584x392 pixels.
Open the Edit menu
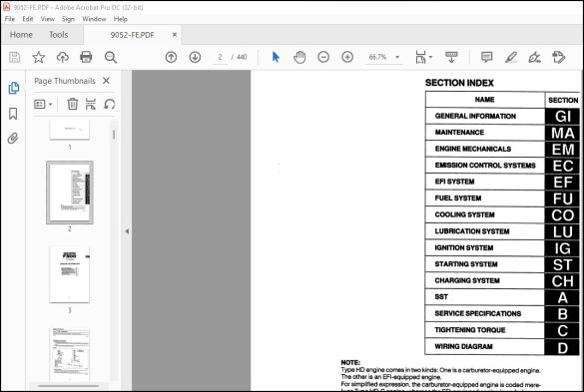coord(28,19)
